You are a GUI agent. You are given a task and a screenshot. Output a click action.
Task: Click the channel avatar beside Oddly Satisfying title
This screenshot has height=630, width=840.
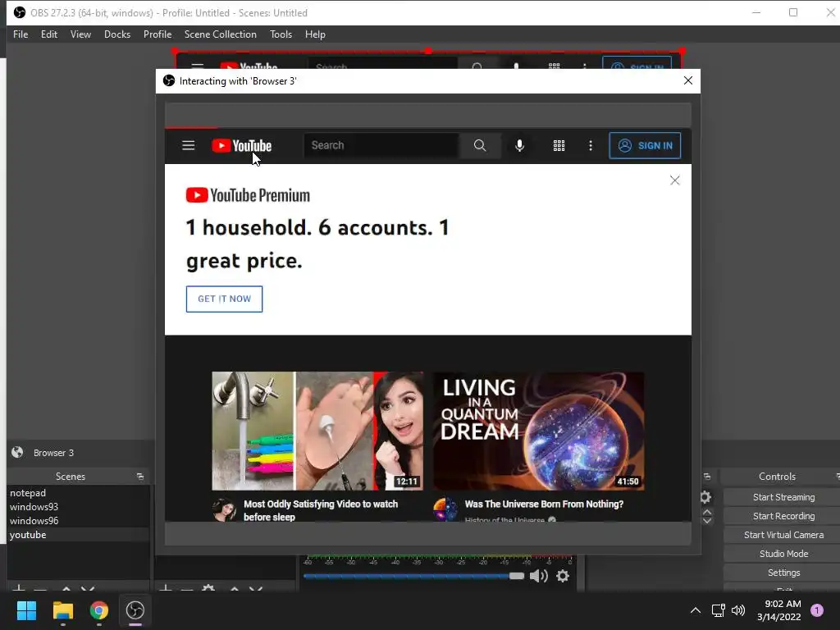(x=224, y=510)
